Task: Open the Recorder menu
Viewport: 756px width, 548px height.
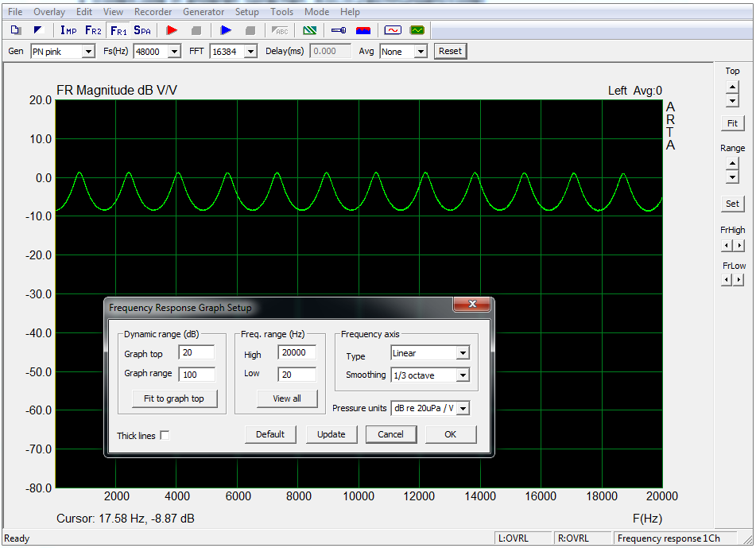Action: [x=153, y=12]
